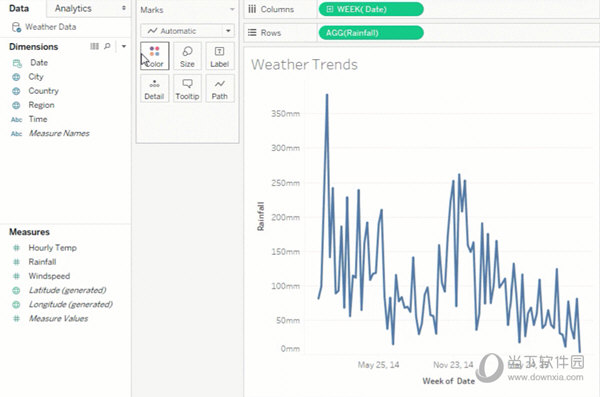Open the Dimensions pane dropdown arrow
This screenshot has height=397, width=600.
[124, 46]
